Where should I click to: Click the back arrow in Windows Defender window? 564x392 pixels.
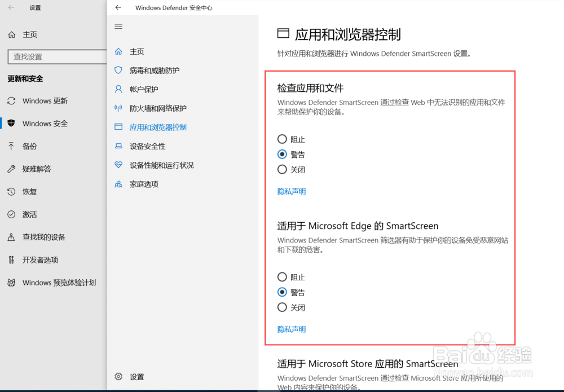click(x=118, y=7)
